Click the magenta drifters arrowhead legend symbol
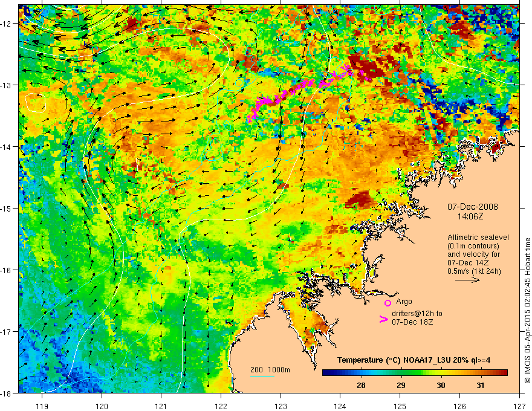Image resolution: width=532 pixels, height=411 pixels. pyautogui.click(x=383, y=319)
